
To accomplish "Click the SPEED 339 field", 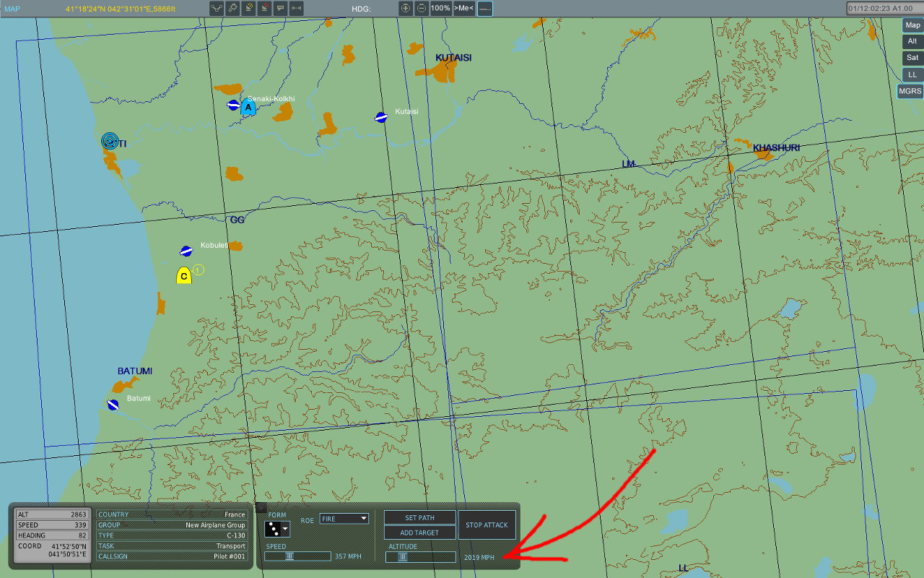I will click(x=52, y=525).
